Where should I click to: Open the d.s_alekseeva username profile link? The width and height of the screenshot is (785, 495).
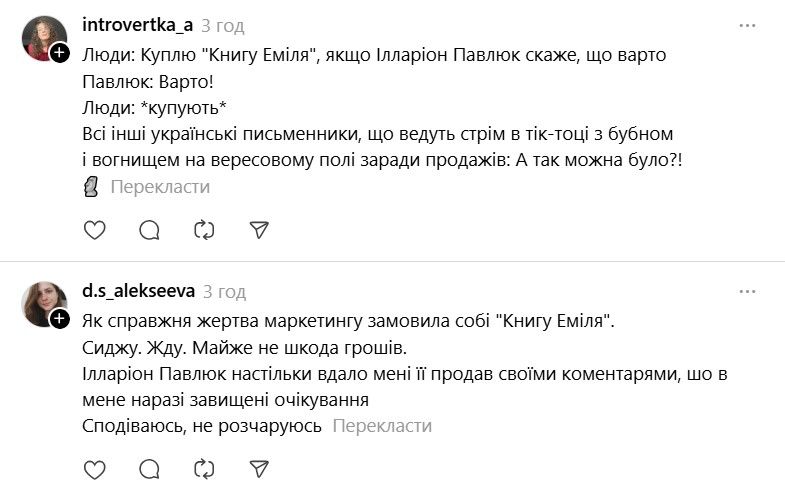138,291
